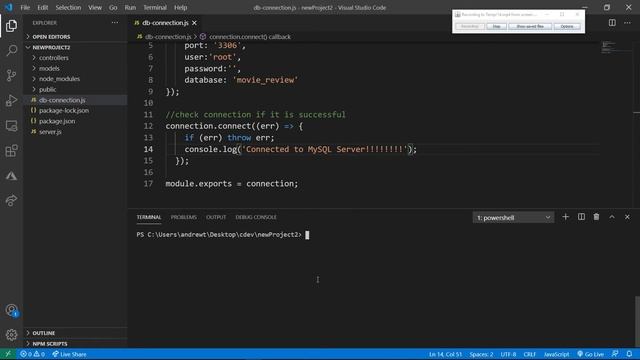Click the editor minimap
The image size is (640, 360).
(616, 47)
